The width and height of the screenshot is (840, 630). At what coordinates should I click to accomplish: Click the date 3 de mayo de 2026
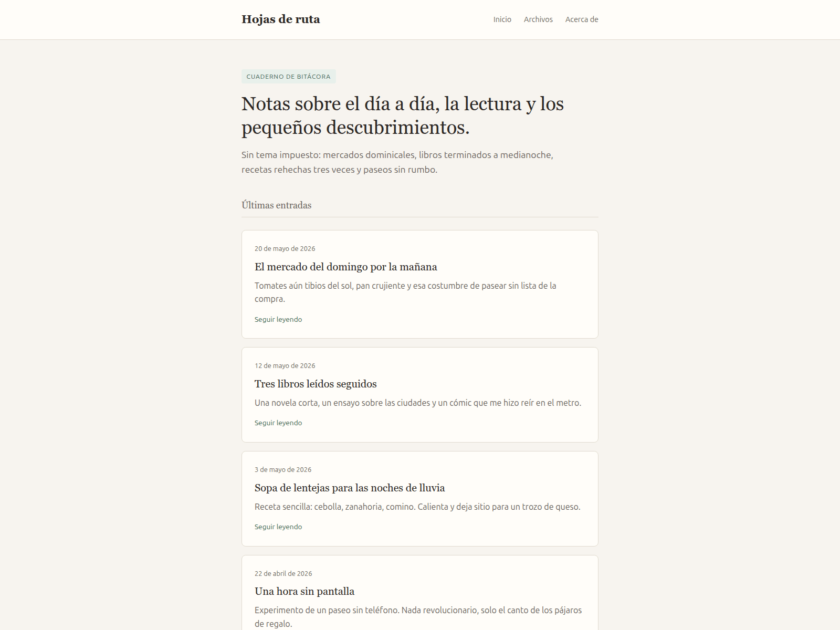[x=283, y=470]
